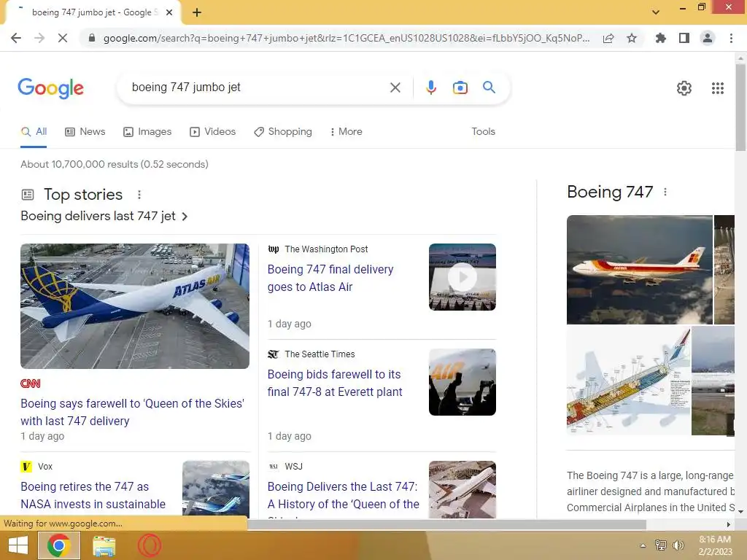Open Washington Post Boeing 747 final delivery article
Image resolution: width=747 pixels, height=560 pixels.
click(330, 278)
